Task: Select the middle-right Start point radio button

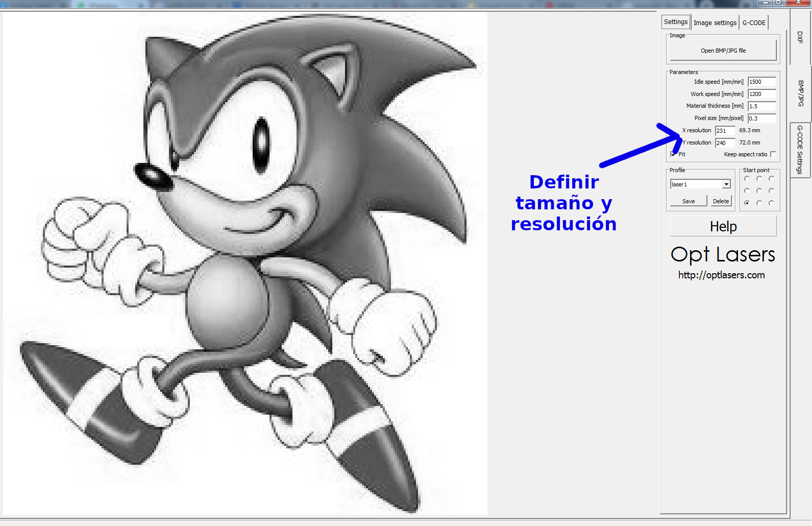Action: pyautogui.click(x=771, y=191)
